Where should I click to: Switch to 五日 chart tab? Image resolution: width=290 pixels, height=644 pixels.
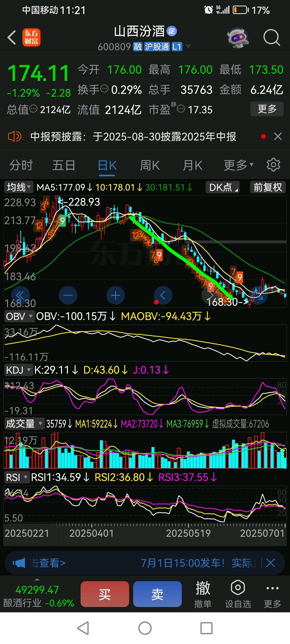coord(64,165)
